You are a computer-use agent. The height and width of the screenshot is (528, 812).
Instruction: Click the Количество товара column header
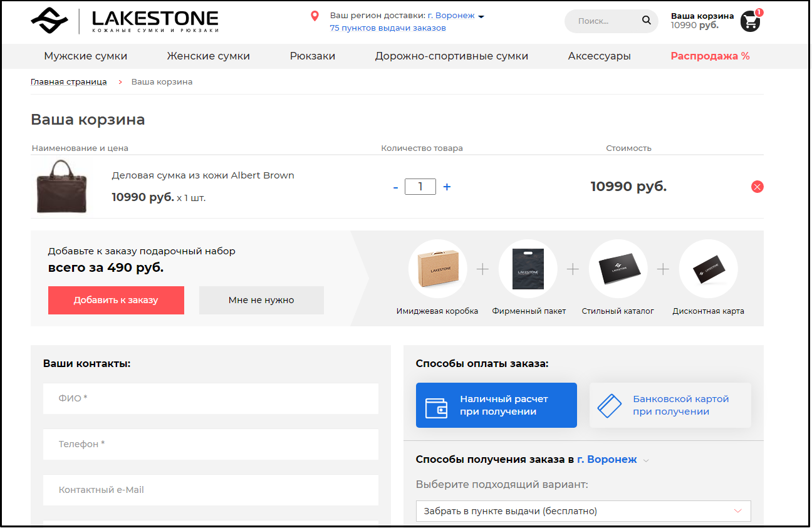tap(422, 148)
